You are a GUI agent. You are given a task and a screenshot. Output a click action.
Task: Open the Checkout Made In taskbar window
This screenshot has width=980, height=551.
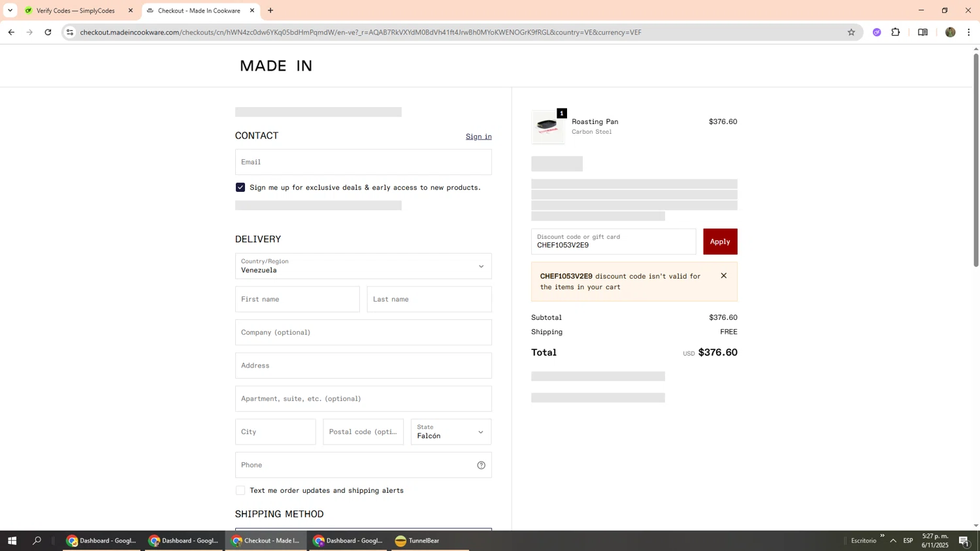pos(266,541)
